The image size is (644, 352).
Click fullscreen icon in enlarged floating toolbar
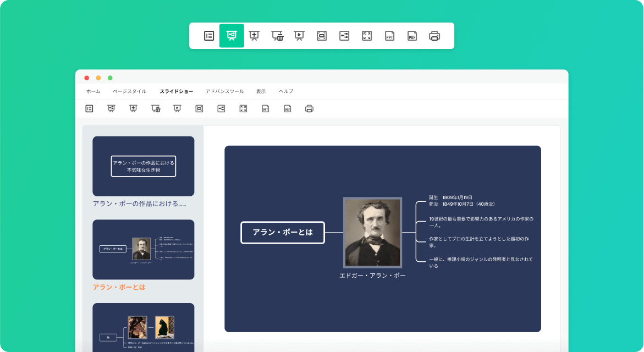pos(367,36)
